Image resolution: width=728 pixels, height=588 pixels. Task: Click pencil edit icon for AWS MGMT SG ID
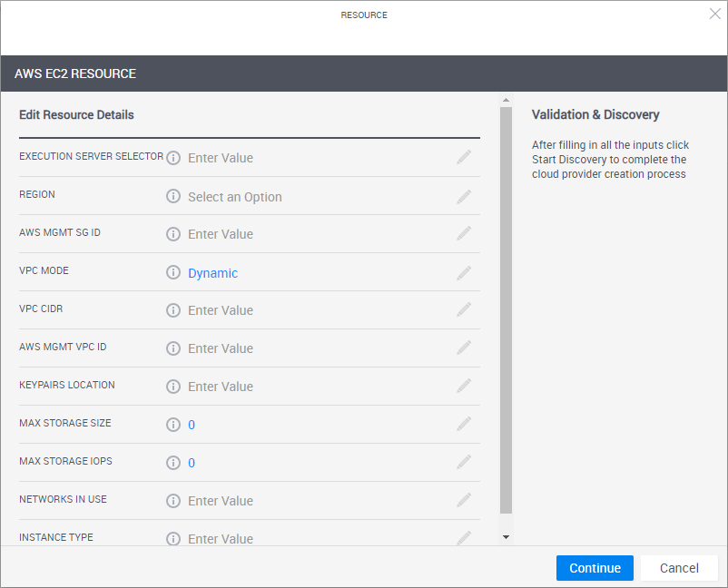464,234
